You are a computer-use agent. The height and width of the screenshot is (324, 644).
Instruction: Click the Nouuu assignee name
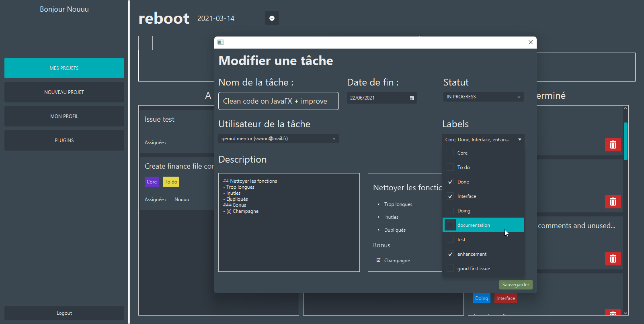tap(182, 200)
